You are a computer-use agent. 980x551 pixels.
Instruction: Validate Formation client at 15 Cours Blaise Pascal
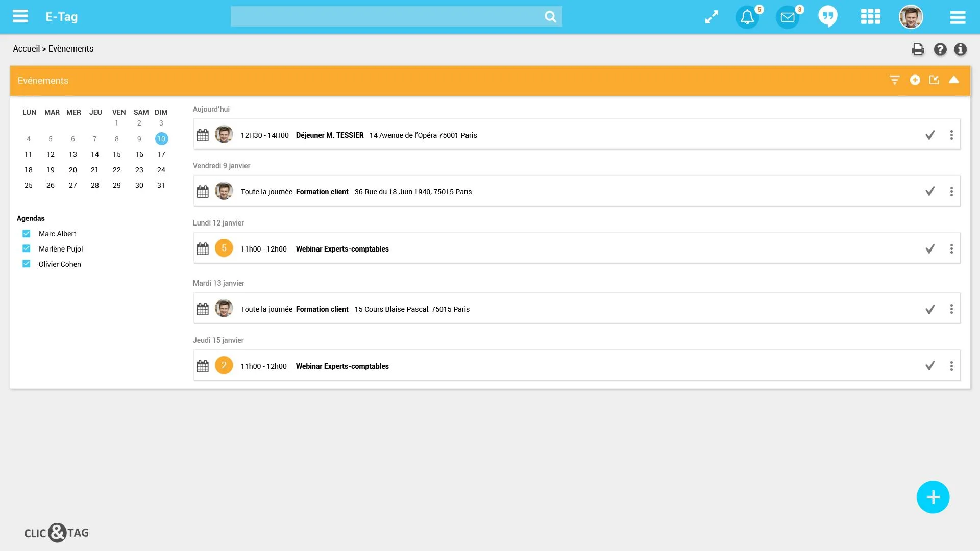930,309
